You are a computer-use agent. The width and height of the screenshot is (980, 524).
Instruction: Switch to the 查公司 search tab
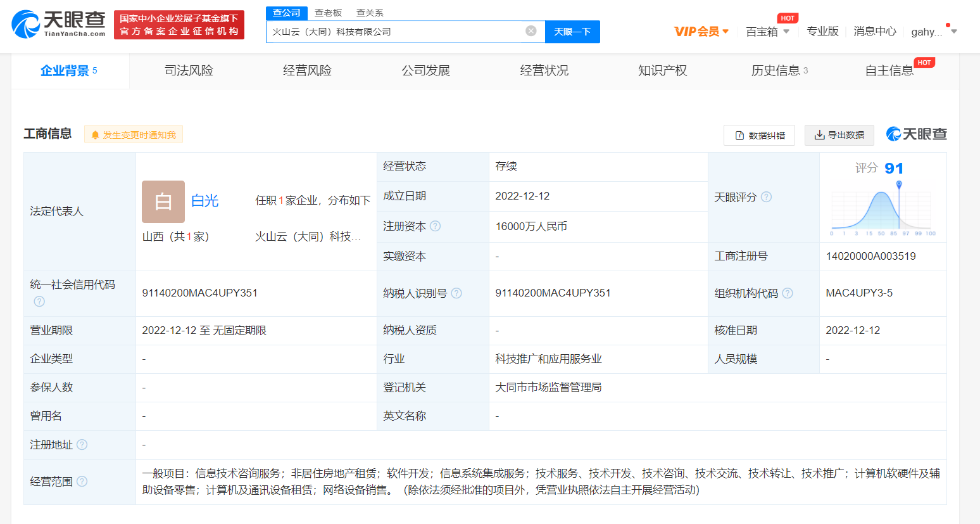[x=287, y=13]
